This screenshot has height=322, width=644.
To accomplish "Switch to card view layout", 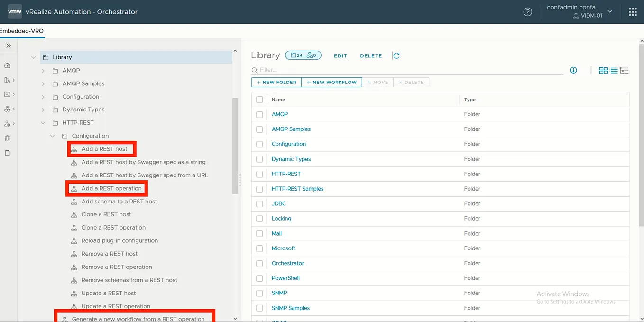I will click(x=603, y=70).
